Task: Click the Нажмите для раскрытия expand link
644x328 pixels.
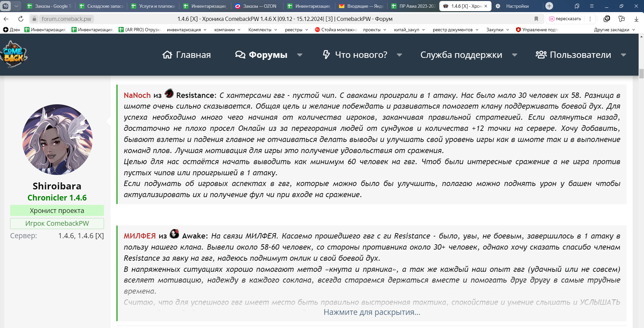Action: 372,312
